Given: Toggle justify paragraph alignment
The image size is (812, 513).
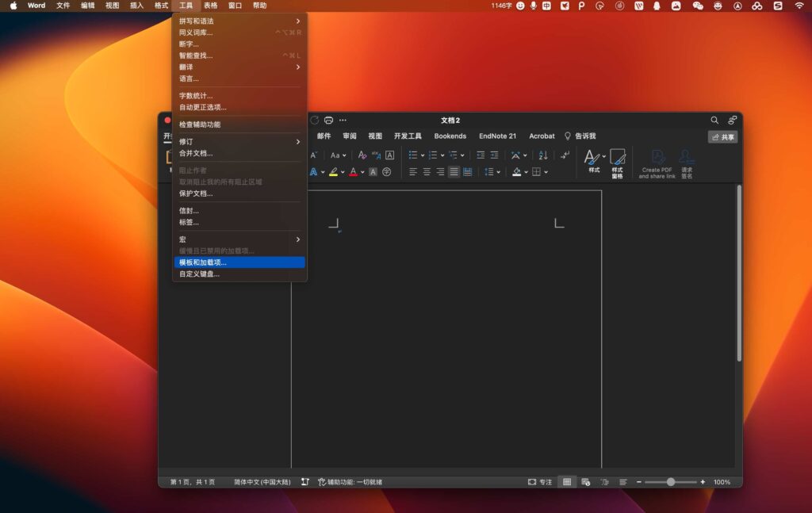Looking at the screenshot, I should 454,171.
